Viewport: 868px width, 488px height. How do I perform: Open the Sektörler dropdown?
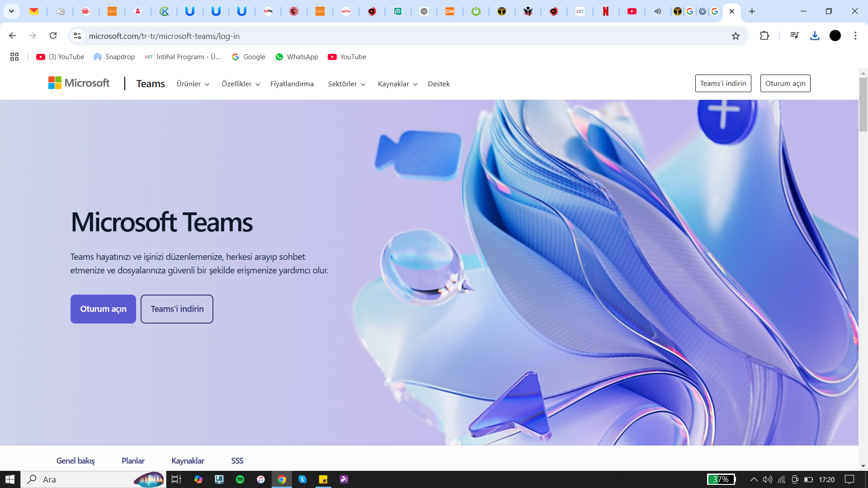[x=346, y=84]
